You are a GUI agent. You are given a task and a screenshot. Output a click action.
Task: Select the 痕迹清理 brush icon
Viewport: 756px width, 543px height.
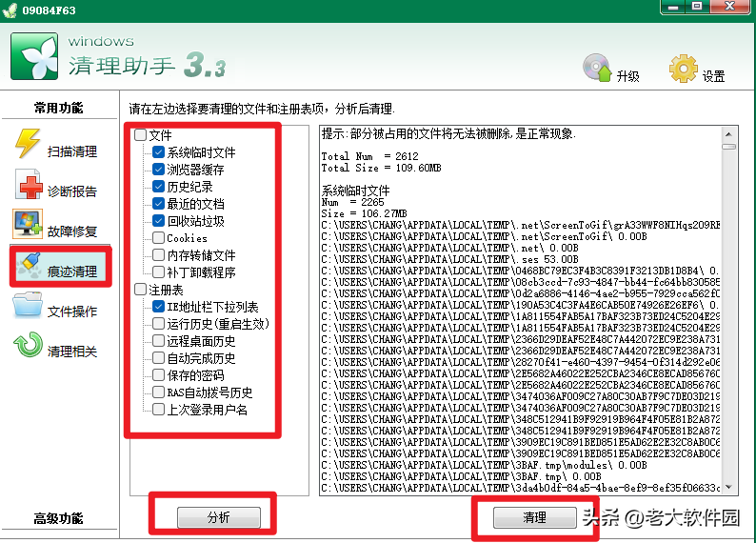(x=29, y=266)
